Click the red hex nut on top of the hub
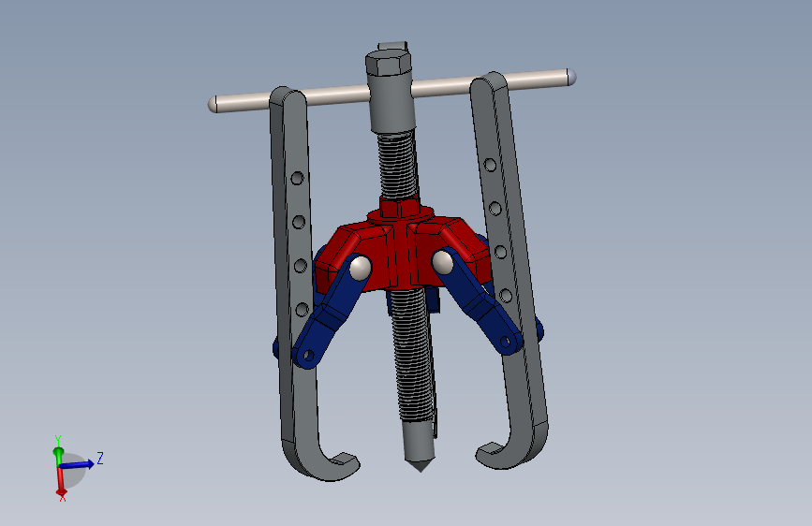Screen dimensions: 812x526 point(399,207)
